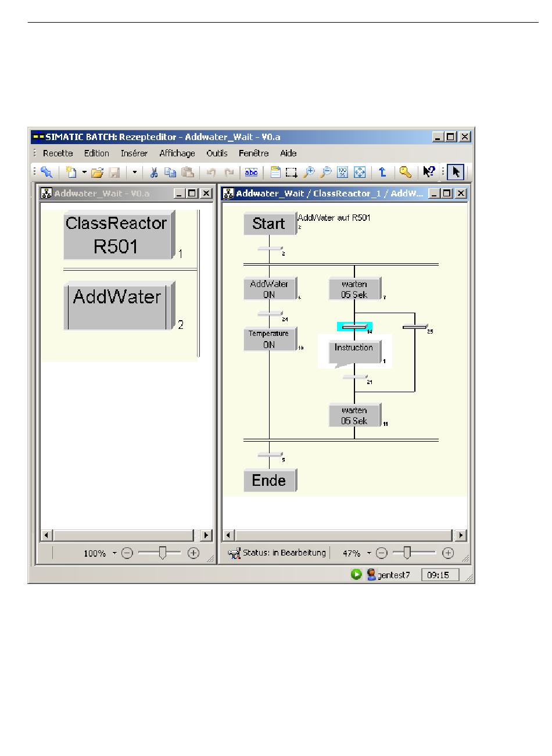Select the Start step
Viewport: 552px width, 756px height.
point(270,224)
